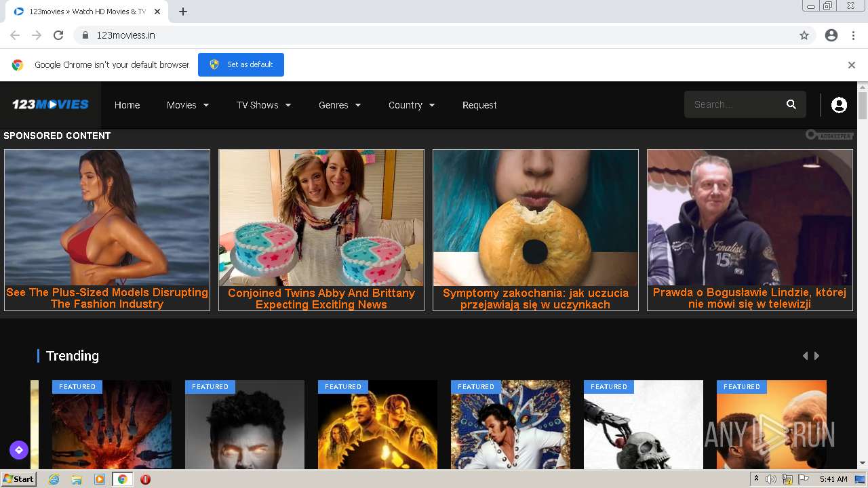
Task: Open a new browser tab
Action: (x=183, y=12)
